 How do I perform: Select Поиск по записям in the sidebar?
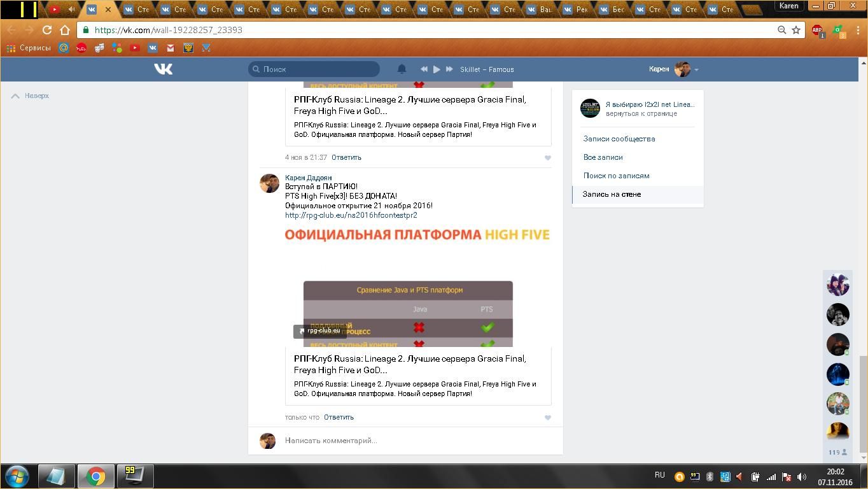616,176
